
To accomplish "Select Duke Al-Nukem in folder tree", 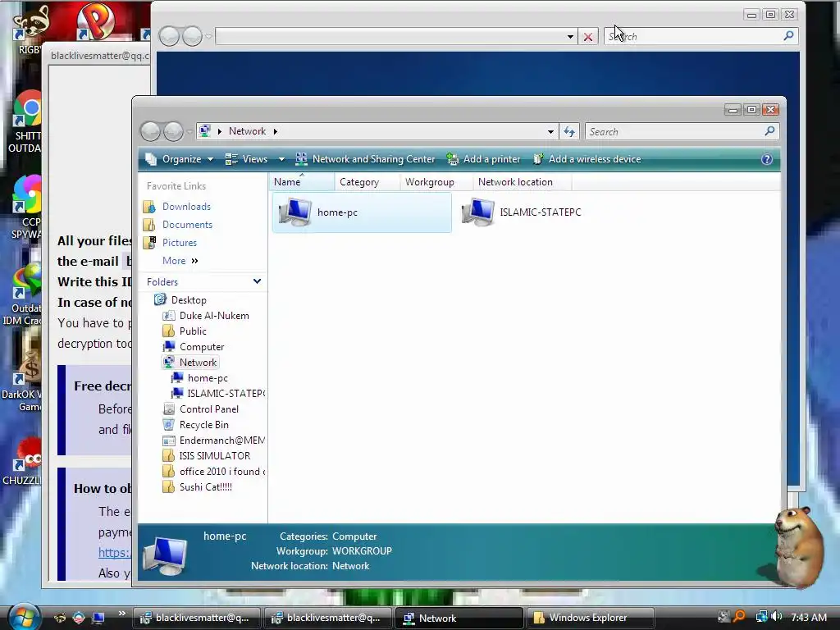I will (x=214, y=316).
